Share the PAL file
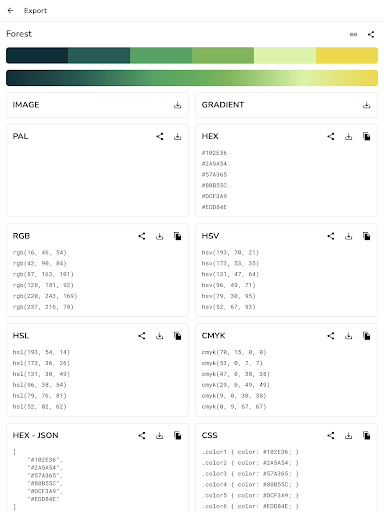Screen dimensions: 384x512 tap(160, 136)
